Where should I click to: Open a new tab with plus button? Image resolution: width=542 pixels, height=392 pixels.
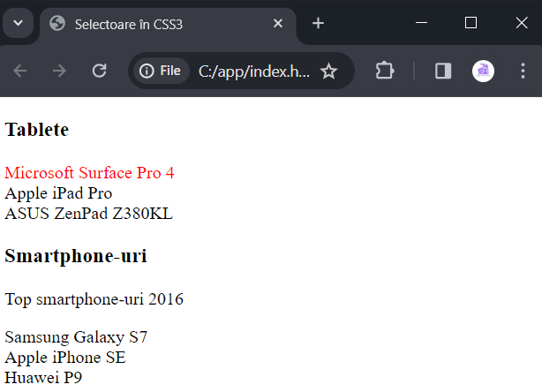click(x=318, y=24)
